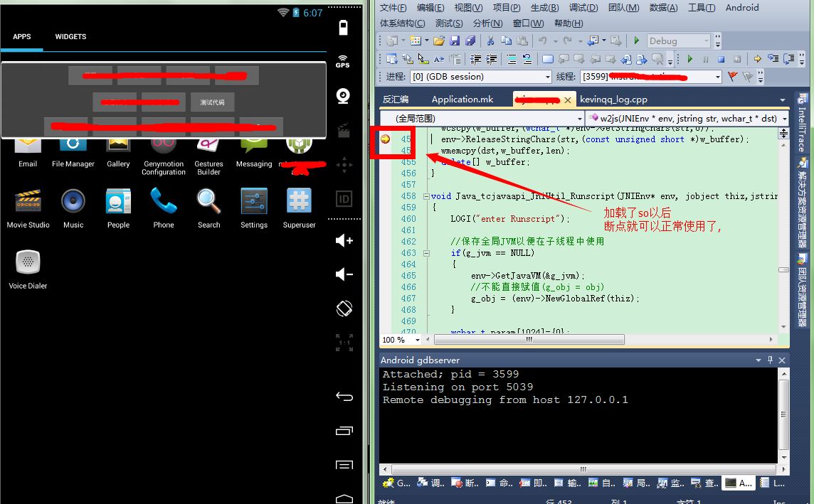Click the Cut scissors icon
This screenshot has width=814, height=504.
tap(490, 41)
